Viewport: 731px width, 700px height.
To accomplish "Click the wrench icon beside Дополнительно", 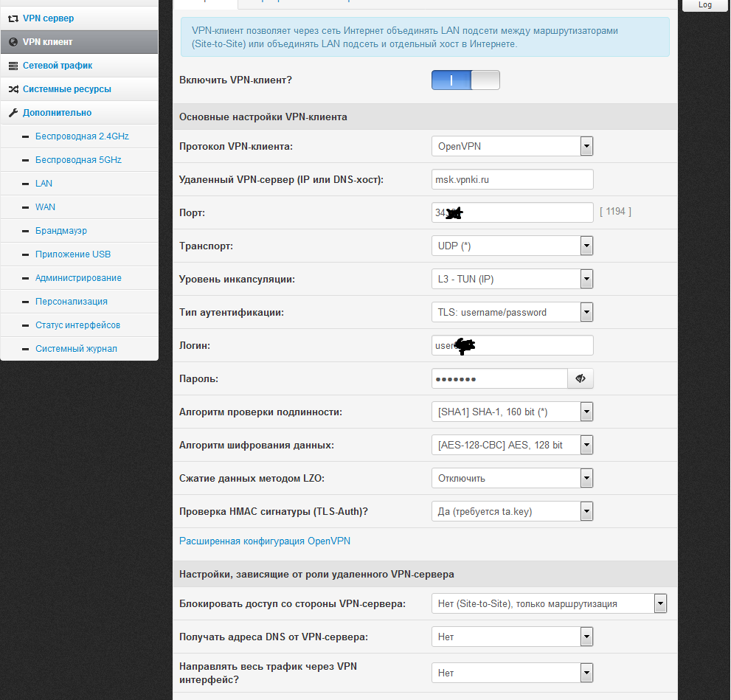I will (13, 113).
